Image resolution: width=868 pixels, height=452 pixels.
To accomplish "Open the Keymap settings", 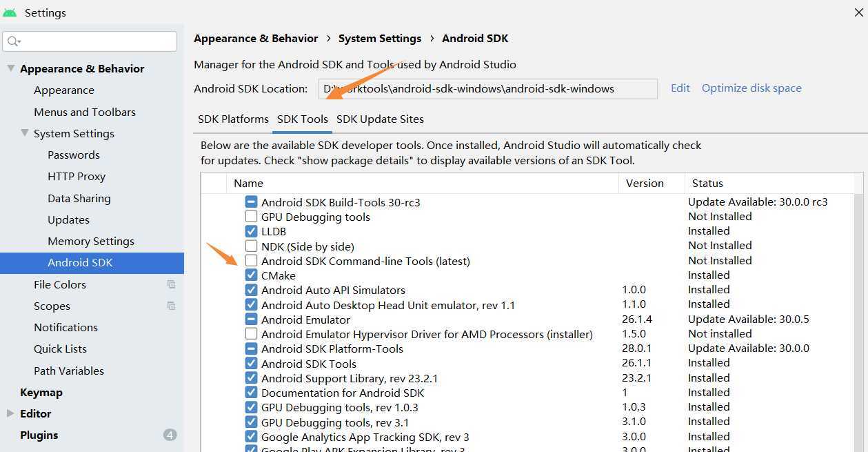I will tap(41, 392).
